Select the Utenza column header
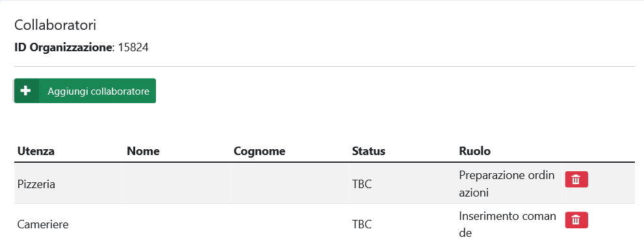This screenshot has width=644, height=240. [36, 151]
